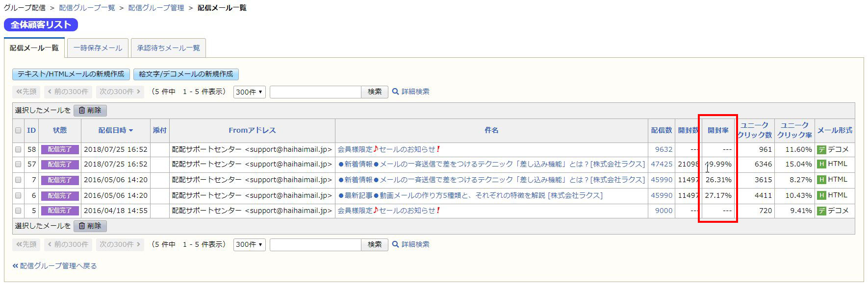Viewport: 868px width, 285px height.
Task: Click 絵文字/デコメールの新規作成 button
Action: 186,74
